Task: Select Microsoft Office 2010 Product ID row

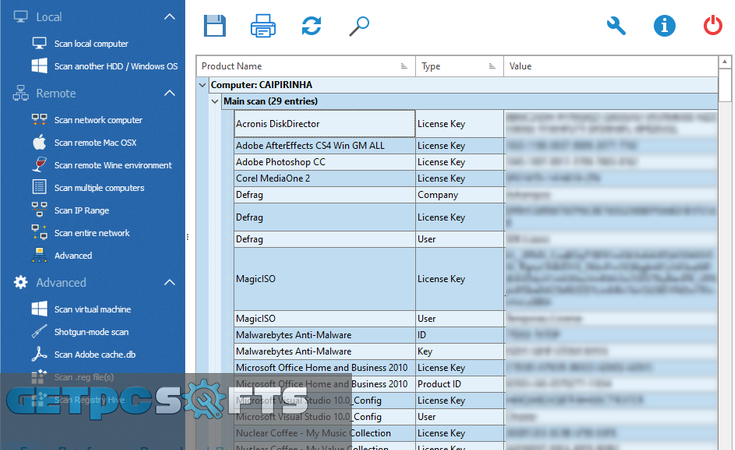Action: pyautogui.click(x=476, y=384)
